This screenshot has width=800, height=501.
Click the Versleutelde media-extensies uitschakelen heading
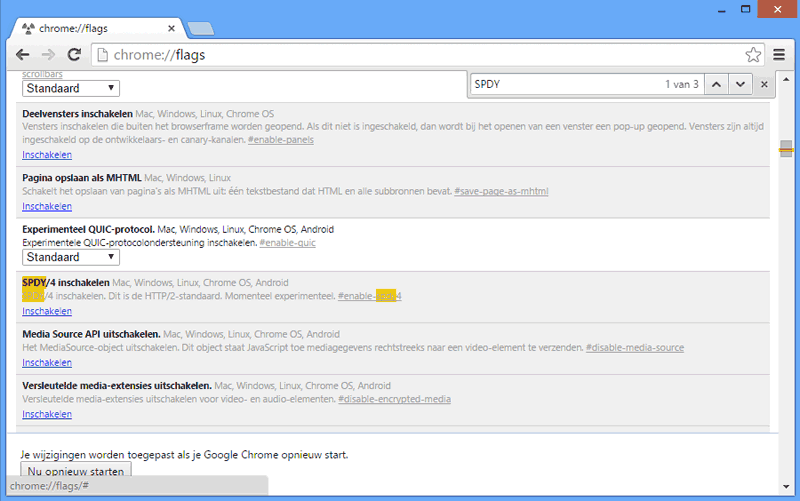tap(117, 386)
